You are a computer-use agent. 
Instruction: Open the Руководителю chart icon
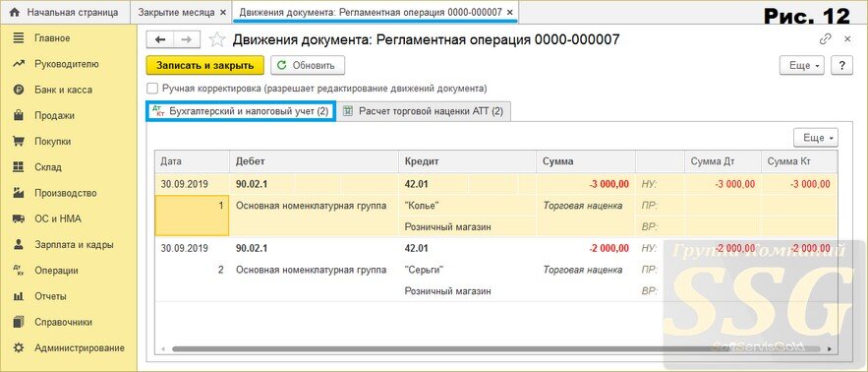click(19, 64)
